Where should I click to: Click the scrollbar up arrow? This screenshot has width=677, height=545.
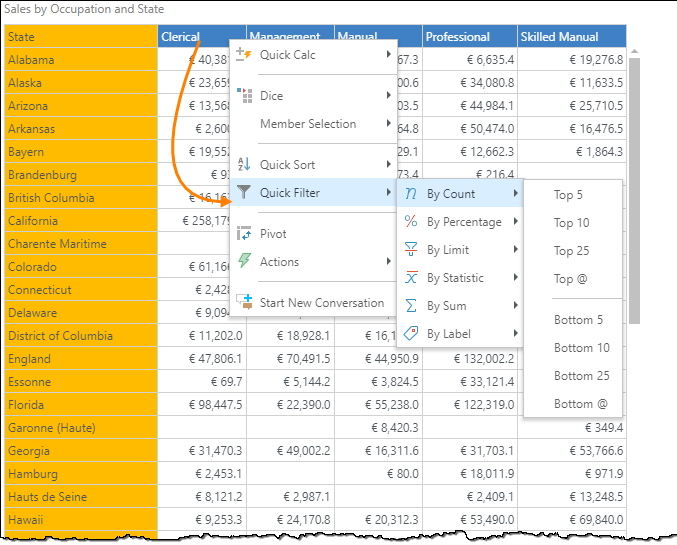(634, 52)
